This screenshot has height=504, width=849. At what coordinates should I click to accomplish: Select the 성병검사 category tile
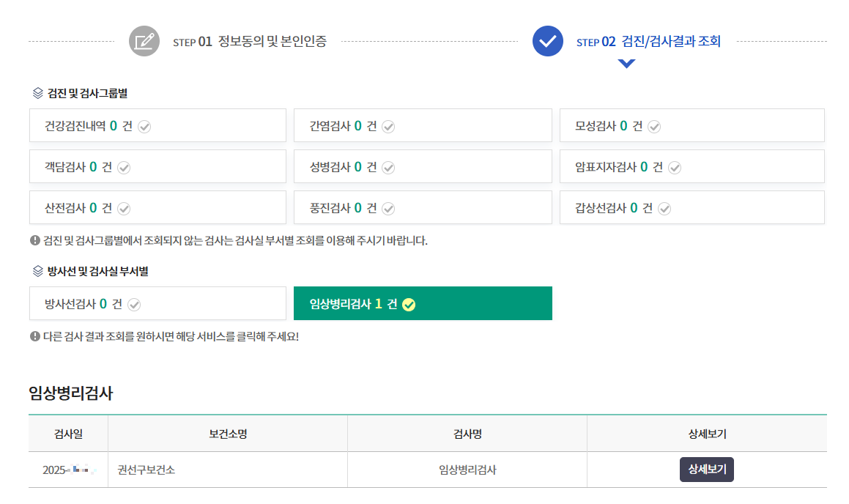[423, 166]
